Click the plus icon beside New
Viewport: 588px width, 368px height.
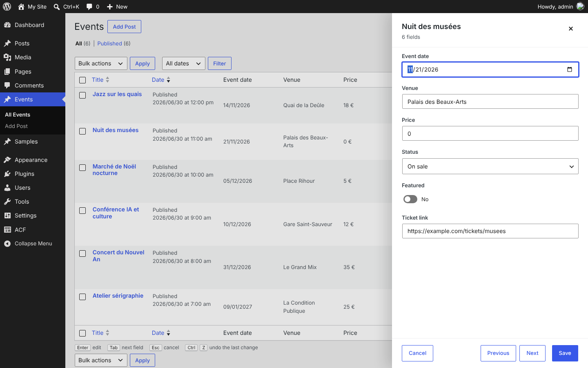[109, 7]
